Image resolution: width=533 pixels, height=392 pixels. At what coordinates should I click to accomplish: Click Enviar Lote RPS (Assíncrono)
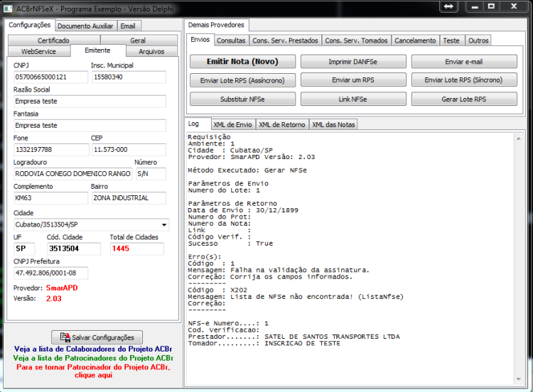coord(243,80)
